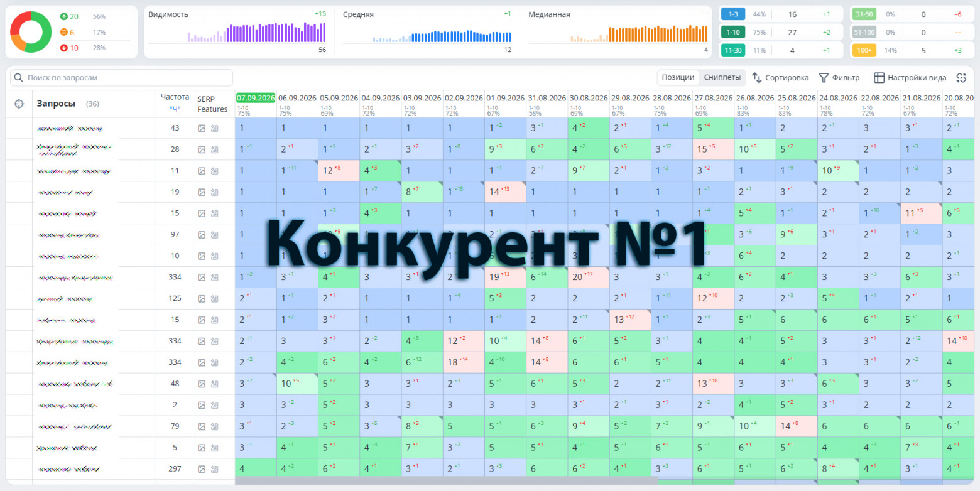Viewport: 980px width, 491px height.
Task: Click the image SERP icon in the frequency 43 row
Action: 202,128
